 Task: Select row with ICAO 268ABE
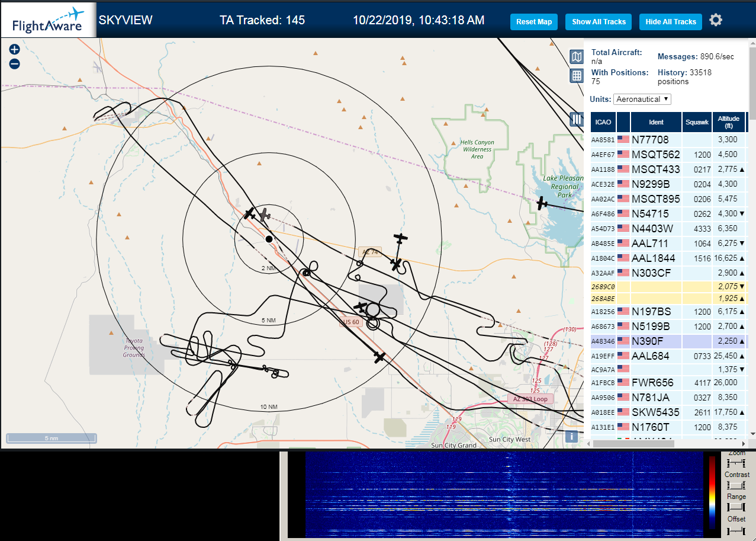click(668, 297)
